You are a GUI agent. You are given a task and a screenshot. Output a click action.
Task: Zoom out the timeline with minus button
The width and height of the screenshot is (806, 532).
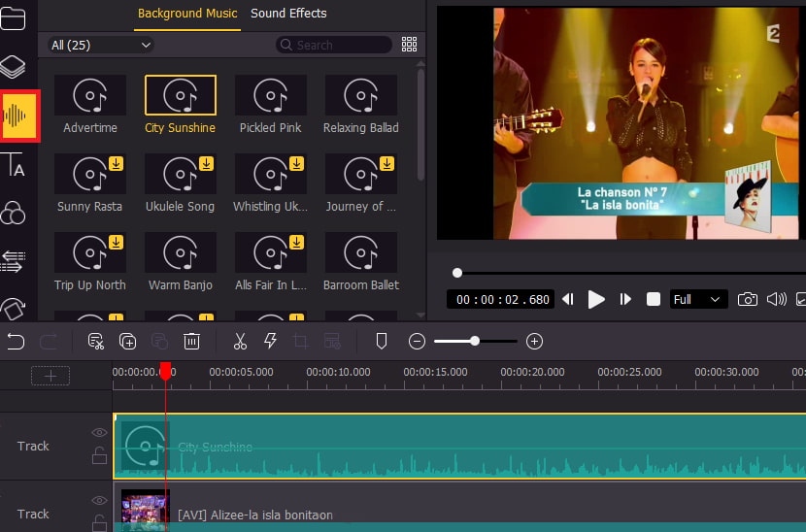(x=417, y=342)
